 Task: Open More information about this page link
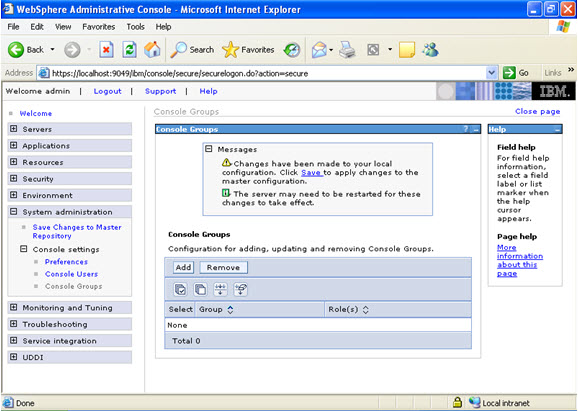(x=520, y=260)
